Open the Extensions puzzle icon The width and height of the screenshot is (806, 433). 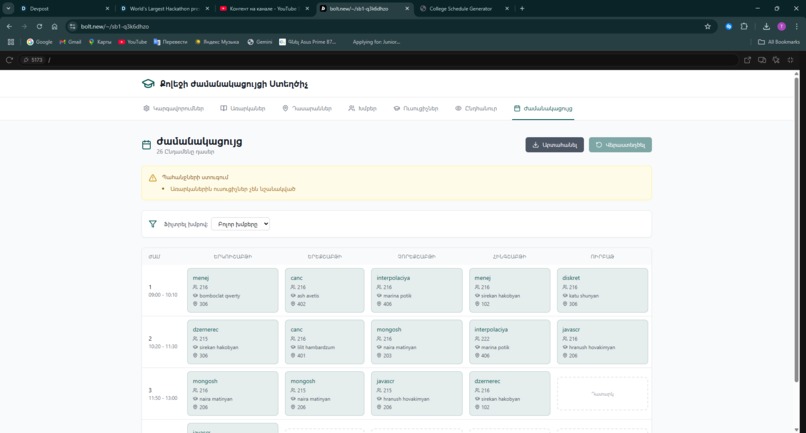point(744,26)
